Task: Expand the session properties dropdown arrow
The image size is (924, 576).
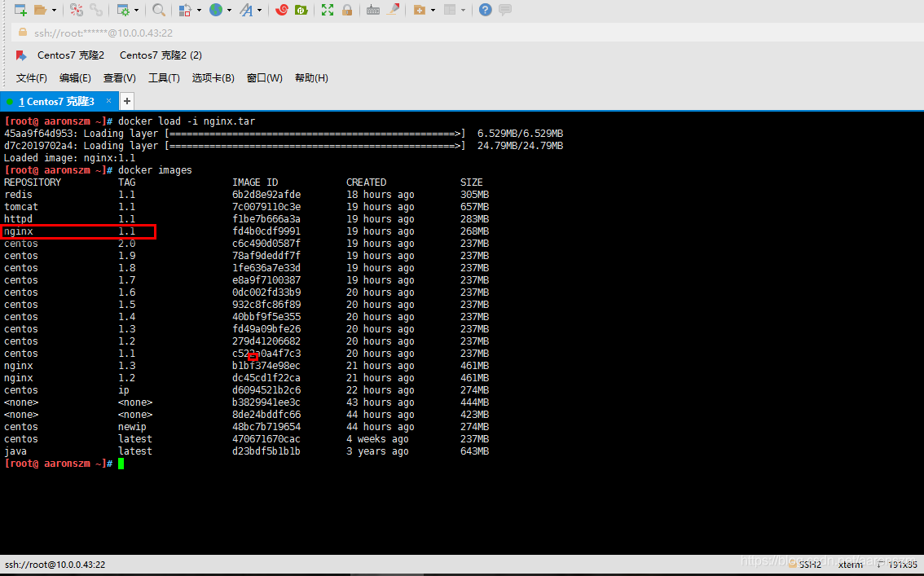Action: [137, 10]
